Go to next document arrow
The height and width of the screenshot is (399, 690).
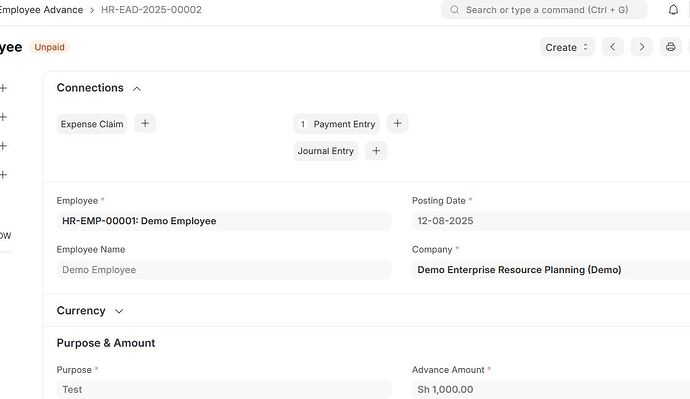(642, 47)
